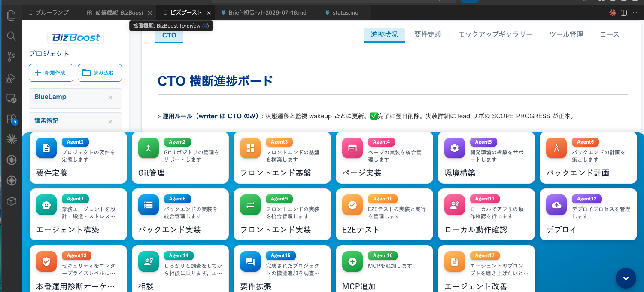
Task: Close the 拡張機能: BizBoost editor tab
Action: tap(149, 13)
